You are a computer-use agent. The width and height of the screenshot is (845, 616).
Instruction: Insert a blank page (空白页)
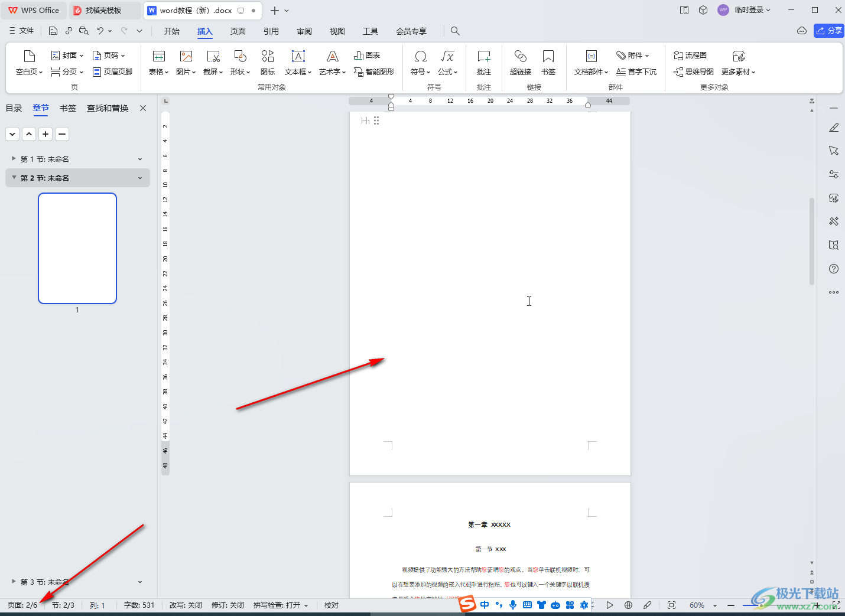(29, 63)
